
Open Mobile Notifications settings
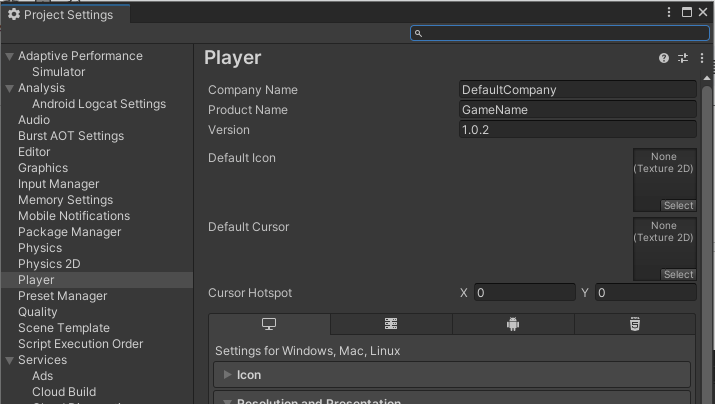coord(74,216)
